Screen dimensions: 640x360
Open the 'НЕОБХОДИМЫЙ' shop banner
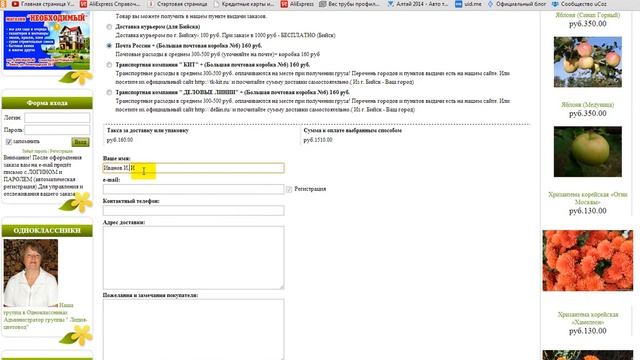click(47, 40)
